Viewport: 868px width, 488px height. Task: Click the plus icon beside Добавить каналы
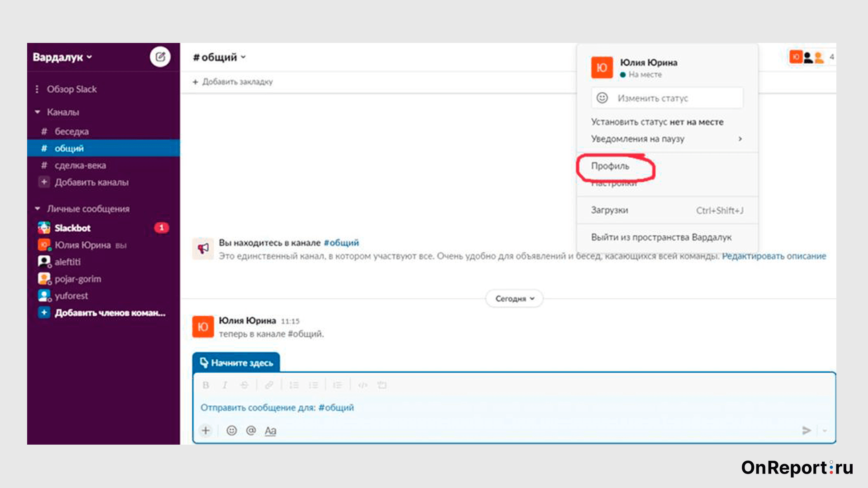point(44,182)
